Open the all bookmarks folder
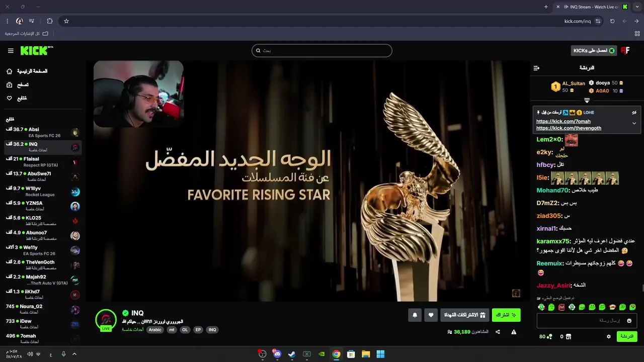 [x=27, y=34]
